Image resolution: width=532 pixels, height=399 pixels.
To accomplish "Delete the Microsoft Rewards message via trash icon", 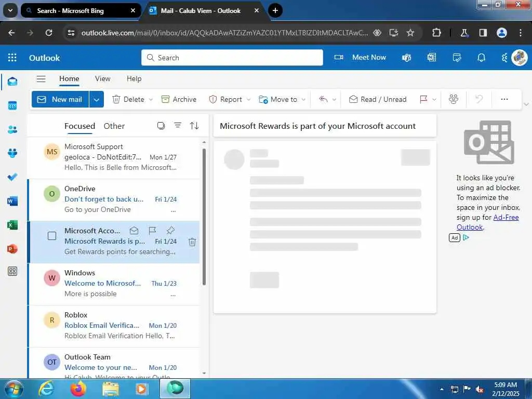I will point(192,242).
